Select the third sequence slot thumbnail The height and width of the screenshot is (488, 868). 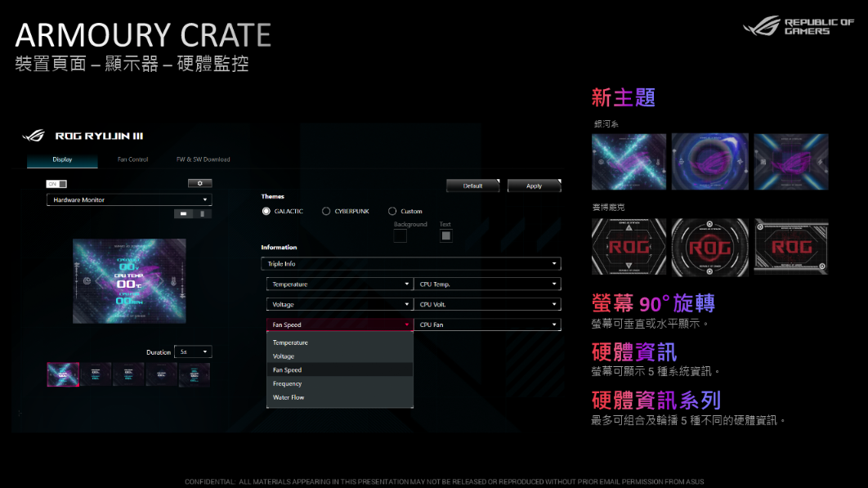(128, 374)
